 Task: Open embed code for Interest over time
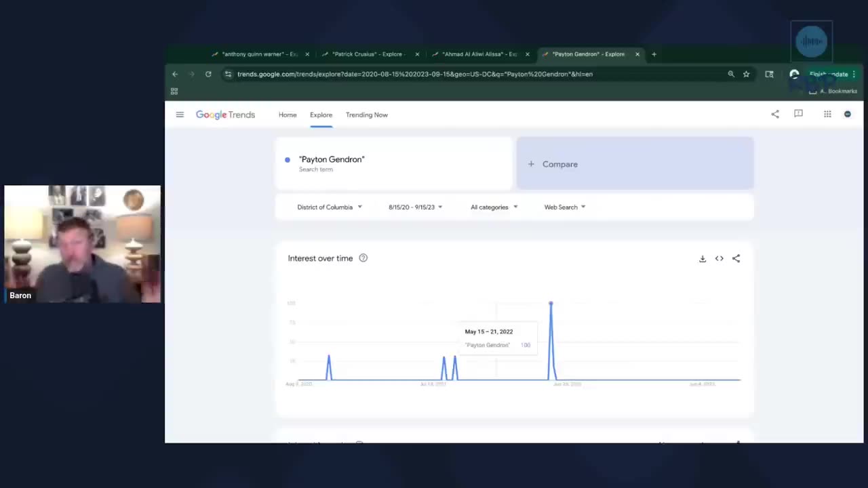click(x=719, y=258)
